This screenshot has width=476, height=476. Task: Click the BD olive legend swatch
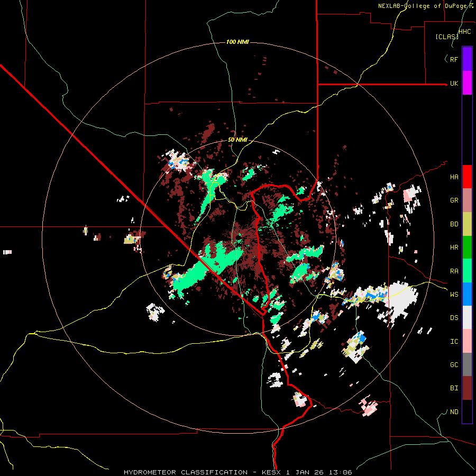[467, 224]
